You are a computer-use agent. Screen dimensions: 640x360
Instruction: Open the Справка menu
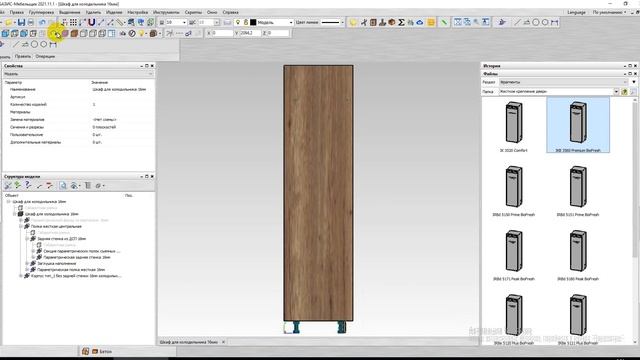point(231,12)
